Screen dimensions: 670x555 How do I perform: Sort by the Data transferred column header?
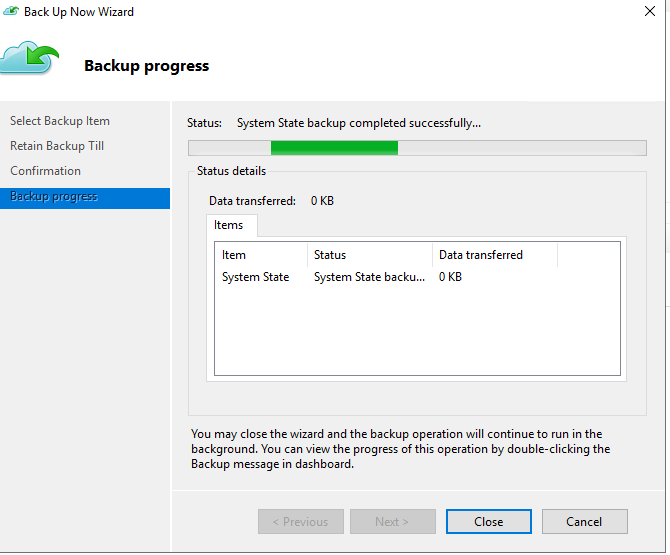pyautogui.click(x=495, y=255)
